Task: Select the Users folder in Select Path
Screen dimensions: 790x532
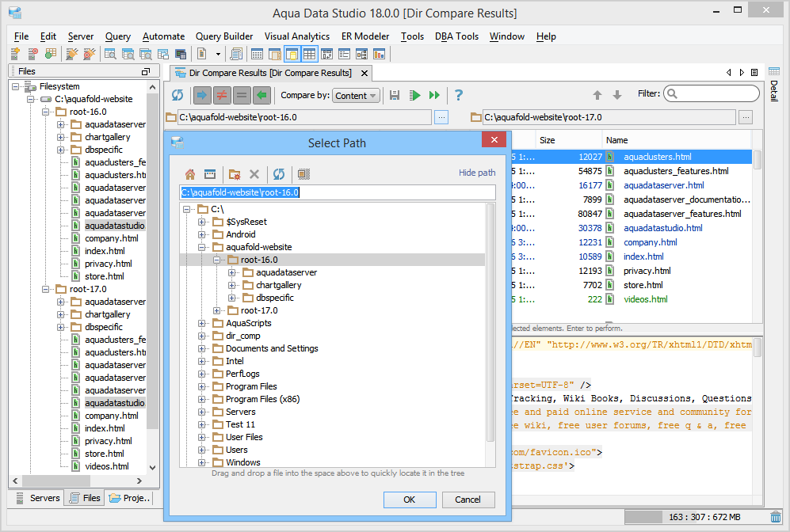Action: [236, 450]
